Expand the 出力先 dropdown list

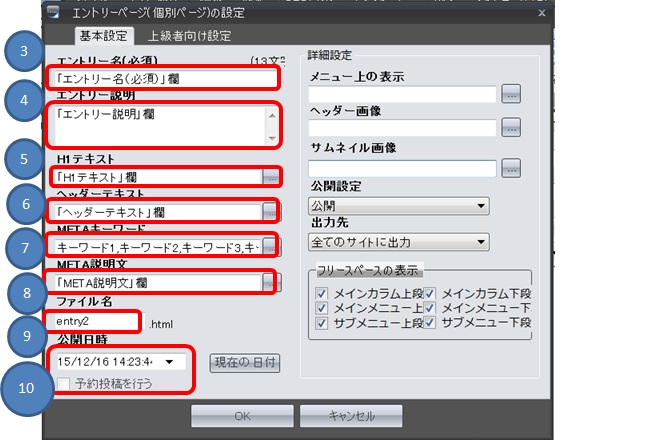pos(398,241)
